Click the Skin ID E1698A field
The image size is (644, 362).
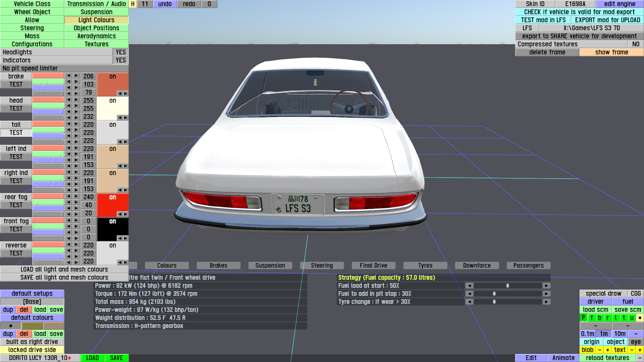[575, 4]
